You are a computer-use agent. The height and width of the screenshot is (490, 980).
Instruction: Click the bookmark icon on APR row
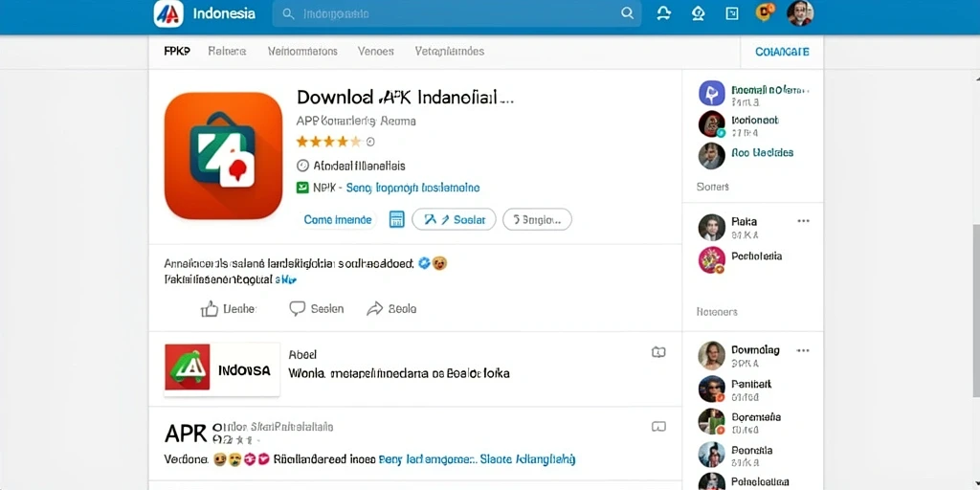[x=658, y=427]
